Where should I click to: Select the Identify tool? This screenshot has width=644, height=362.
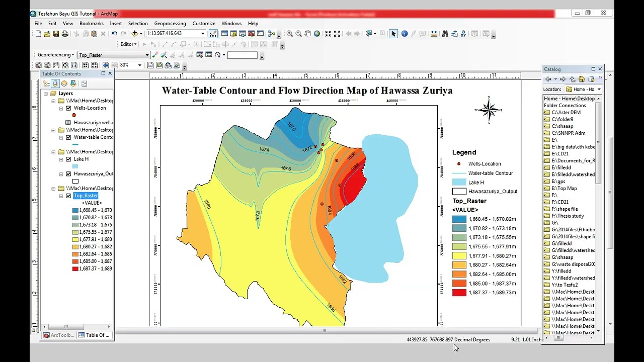[x=405, y=34]
